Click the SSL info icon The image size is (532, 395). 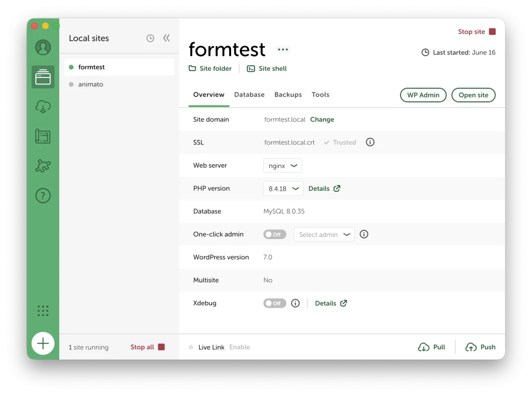[x=370, y=142]
